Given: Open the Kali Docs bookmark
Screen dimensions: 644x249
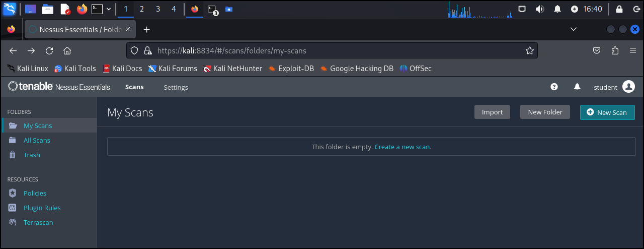Looking at the screenshot, I should [x=122, y=69].
